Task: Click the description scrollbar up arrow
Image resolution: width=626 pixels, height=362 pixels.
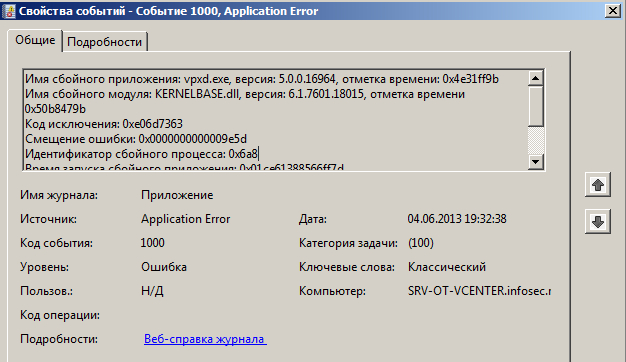Action: (535, 78)
